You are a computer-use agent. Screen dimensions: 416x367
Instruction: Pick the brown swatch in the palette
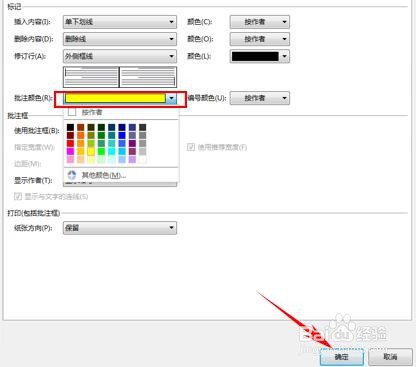coord(81,127)
